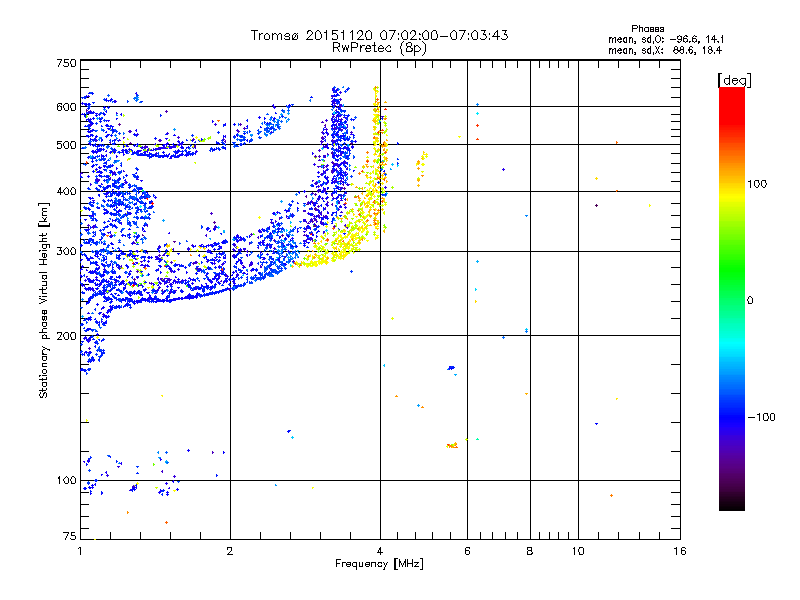Click the colorbar '0' tick label
Image resolution: width=800 pixels, height=600 pixels.
pyautogui.click(x=750, y=301)
